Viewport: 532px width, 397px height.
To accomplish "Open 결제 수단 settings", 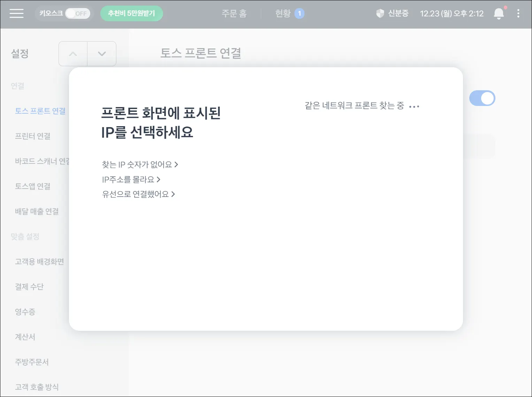I will [x=29, y=287].
